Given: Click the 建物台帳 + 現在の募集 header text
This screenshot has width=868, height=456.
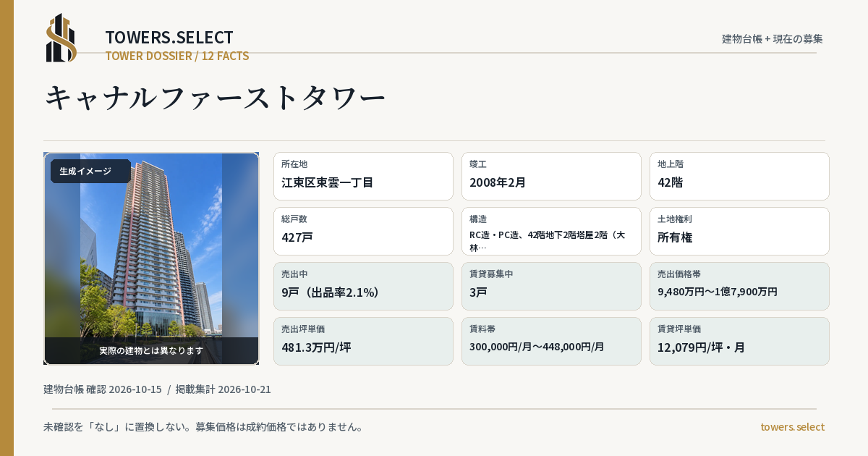Looking at the screenshot, I should tap(773, 38).
